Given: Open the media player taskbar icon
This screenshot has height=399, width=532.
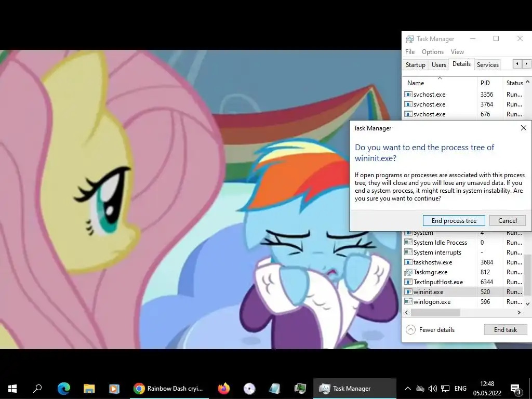Looking at the screenshot, I should click(x=114, y=388).
